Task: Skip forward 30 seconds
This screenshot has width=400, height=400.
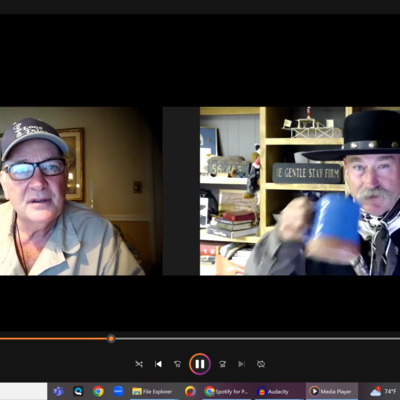Action: coord(222,364)
